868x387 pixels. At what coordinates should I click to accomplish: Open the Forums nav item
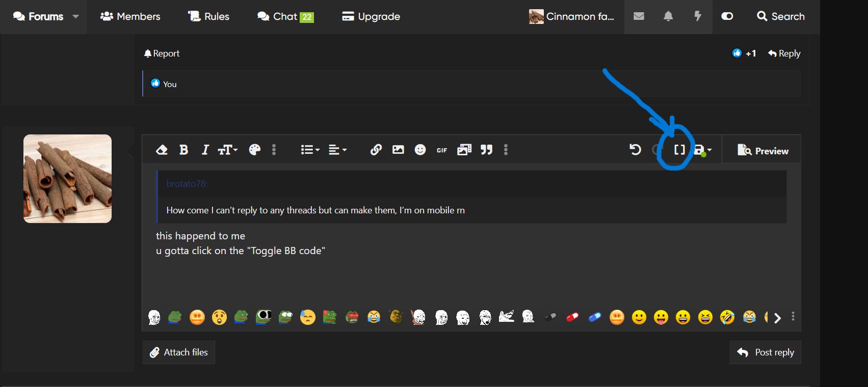point(38,16)
